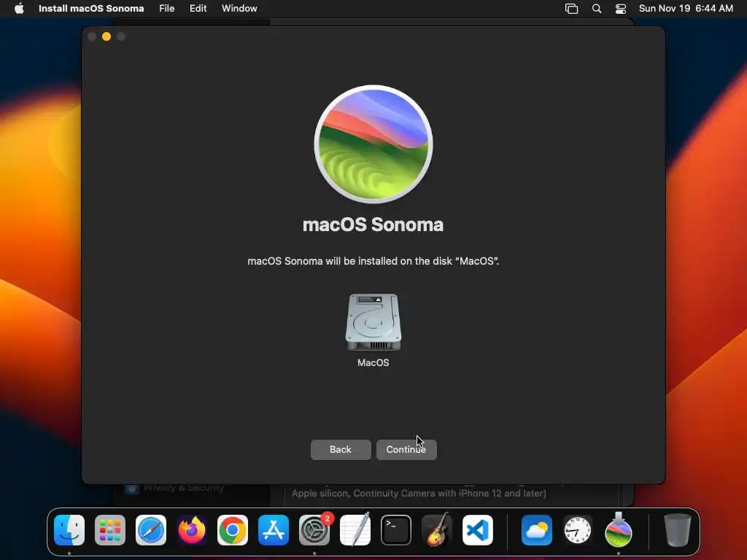Launch Visual Studio Code from the Dock
Viewport: 747px width, 560px height.
(x=478, y=530)
